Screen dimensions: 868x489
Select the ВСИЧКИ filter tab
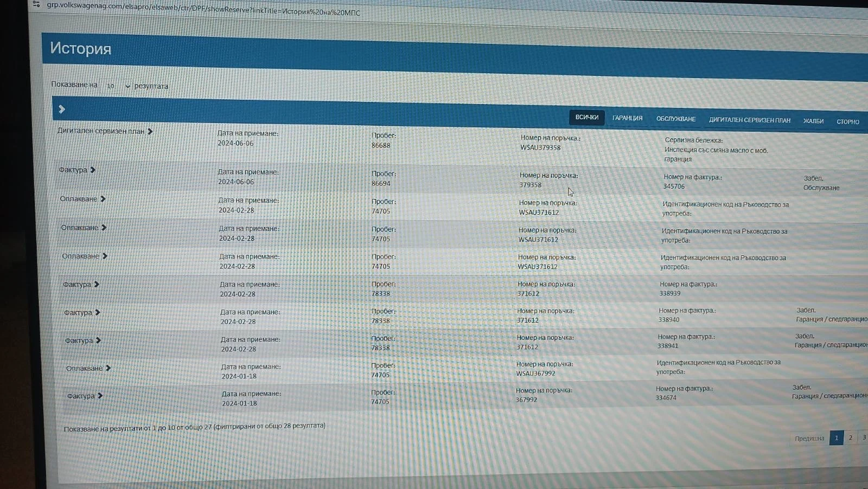tap(587, 117)
